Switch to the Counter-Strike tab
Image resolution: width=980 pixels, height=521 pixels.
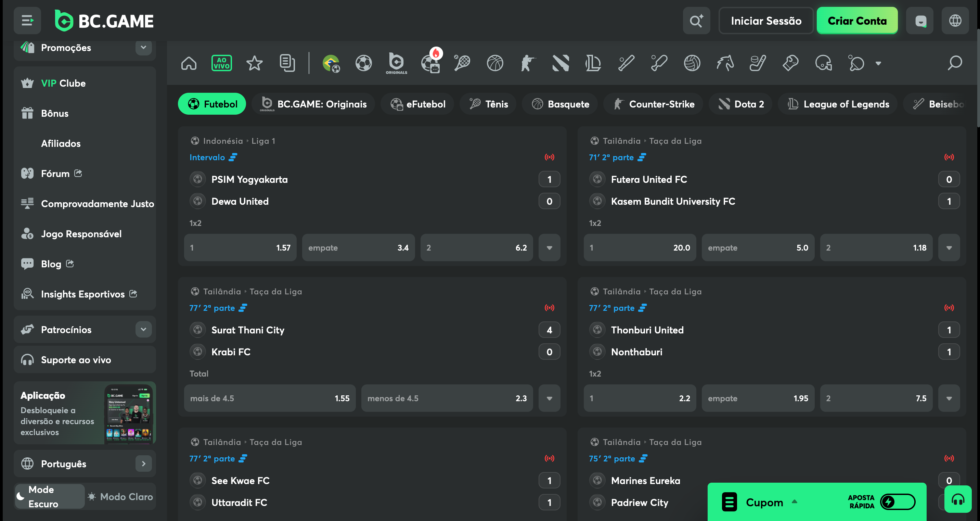coord(653,104)
